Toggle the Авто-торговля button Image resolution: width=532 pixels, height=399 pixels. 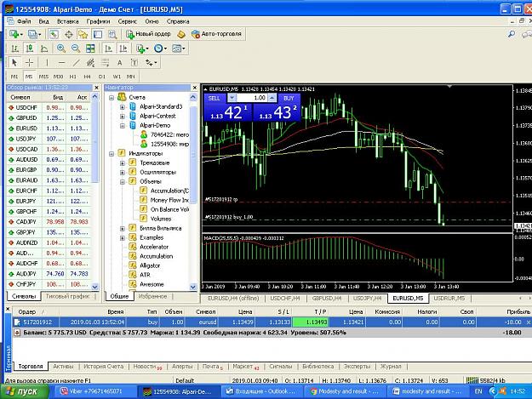pos(216,34)
